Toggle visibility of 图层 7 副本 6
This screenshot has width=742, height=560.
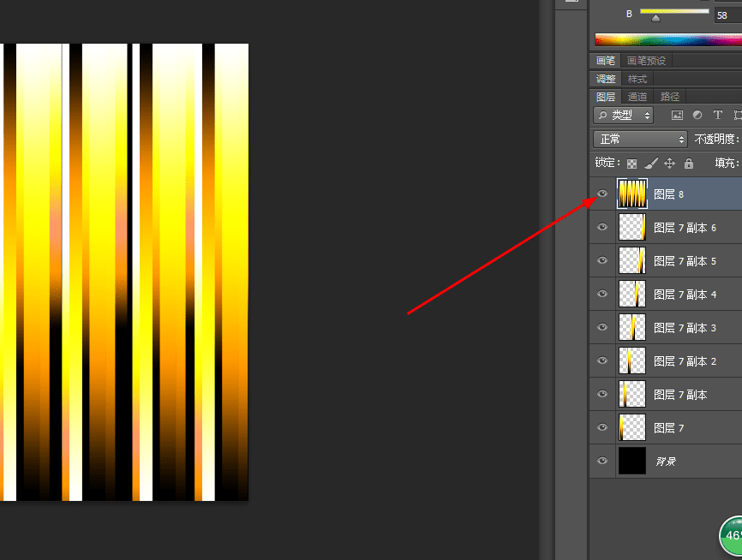tap(602, 227)
